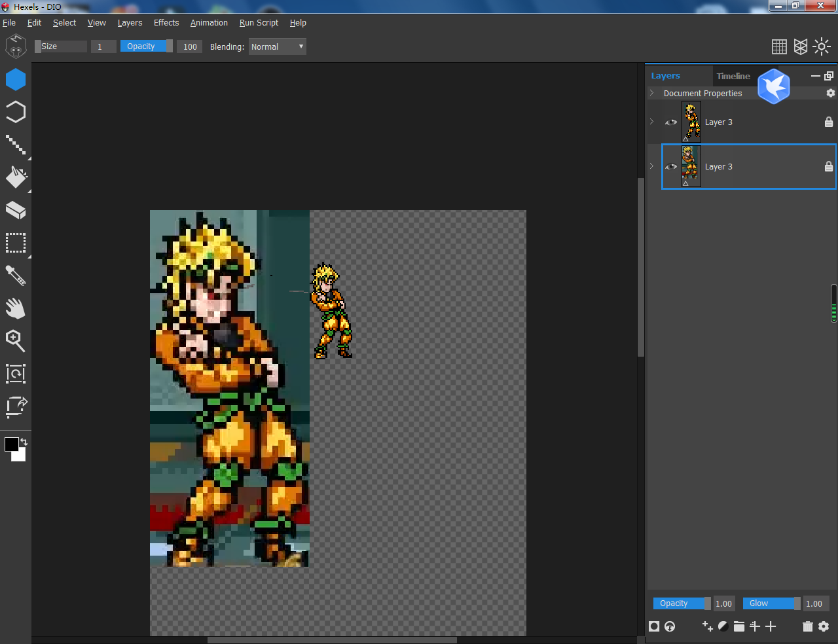Toggle the trixel hexagon grid icon
Viewport: 838px width, 644px height.
point(801,46)
